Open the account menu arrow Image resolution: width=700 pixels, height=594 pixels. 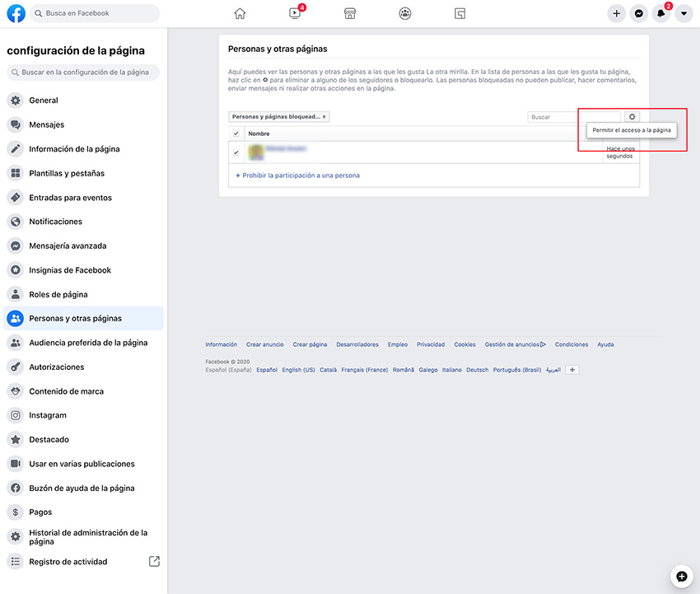pos(684,13)
